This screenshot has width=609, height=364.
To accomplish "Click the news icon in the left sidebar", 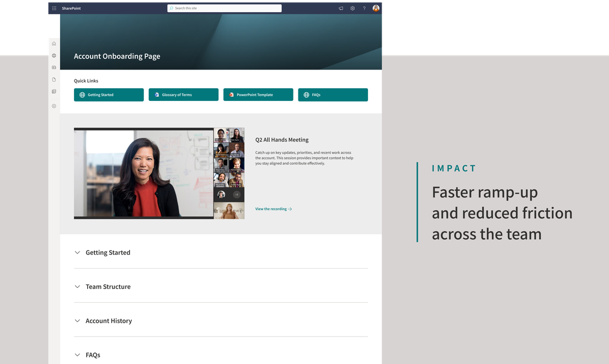I will 54,67.
